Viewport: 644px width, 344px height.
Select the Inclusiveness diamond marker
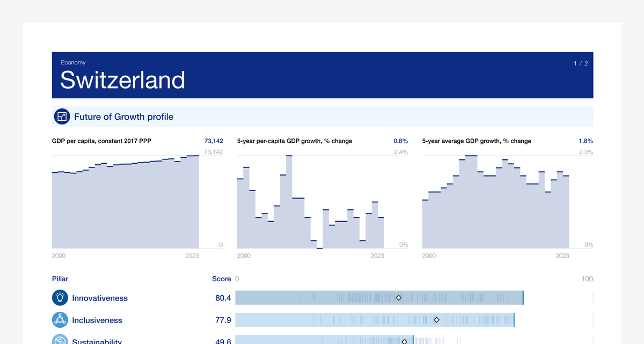436,320
